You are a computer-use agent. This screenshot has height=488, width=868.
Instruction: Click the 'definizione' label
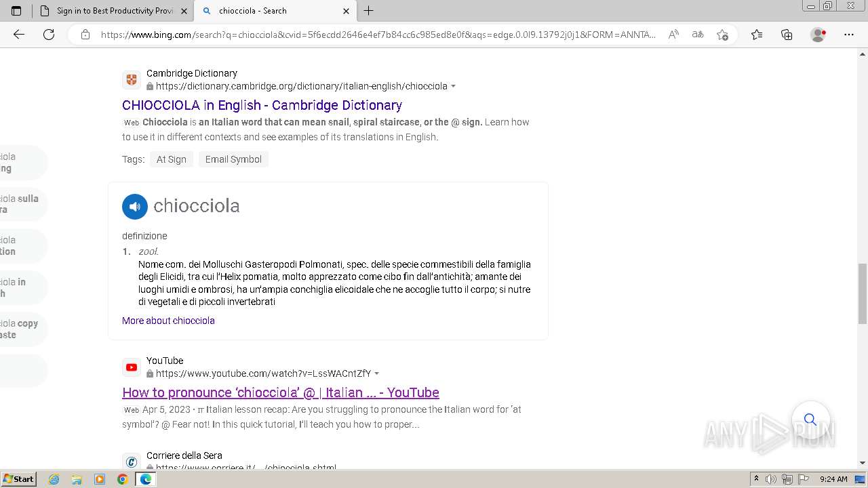pos(144,236)
